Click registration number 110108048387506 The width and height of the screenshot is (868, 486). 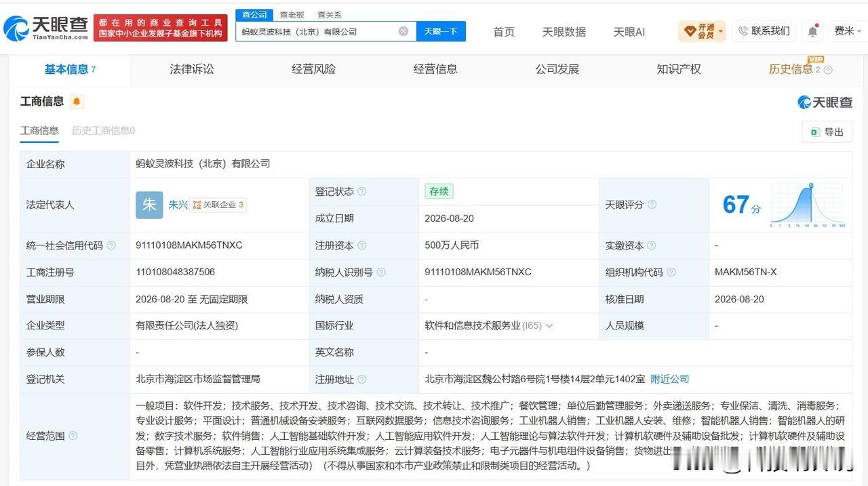pos(175,272)
